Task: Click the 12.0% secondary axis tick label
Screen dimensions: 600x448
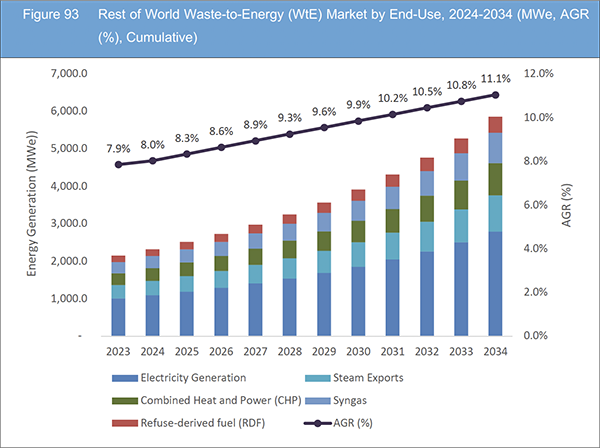Action: click(538, 74)
